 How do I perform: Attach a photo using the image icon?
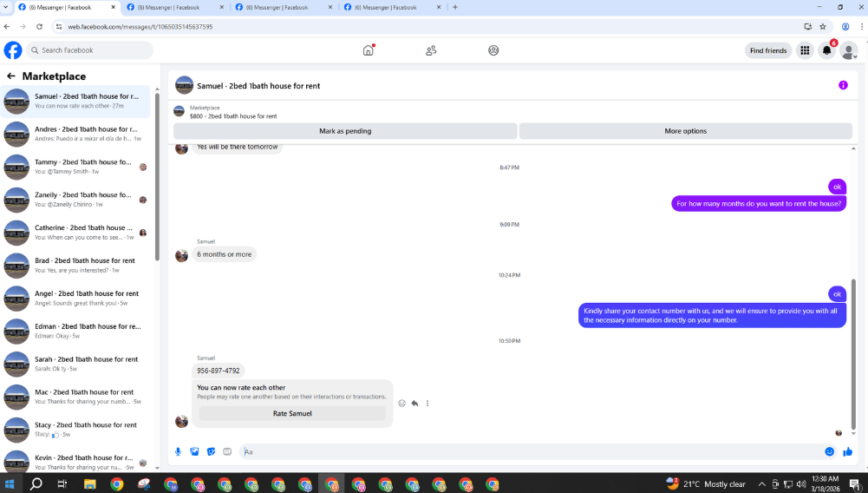[194, 451]
